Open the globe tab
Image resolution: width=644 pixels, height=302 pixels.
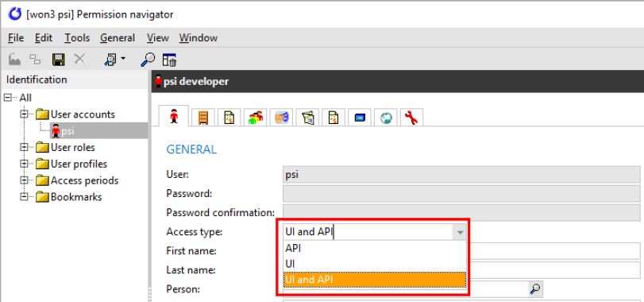point(386,118)
